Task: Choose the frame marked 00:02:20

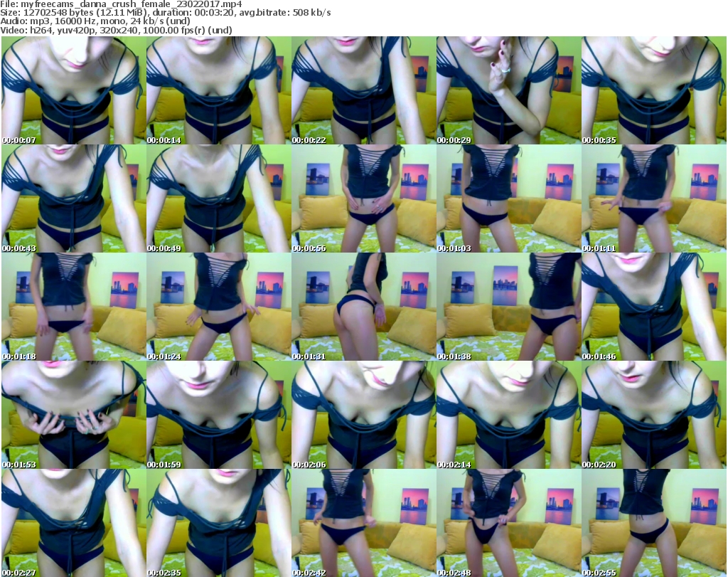Action: (x=654, y=415)
